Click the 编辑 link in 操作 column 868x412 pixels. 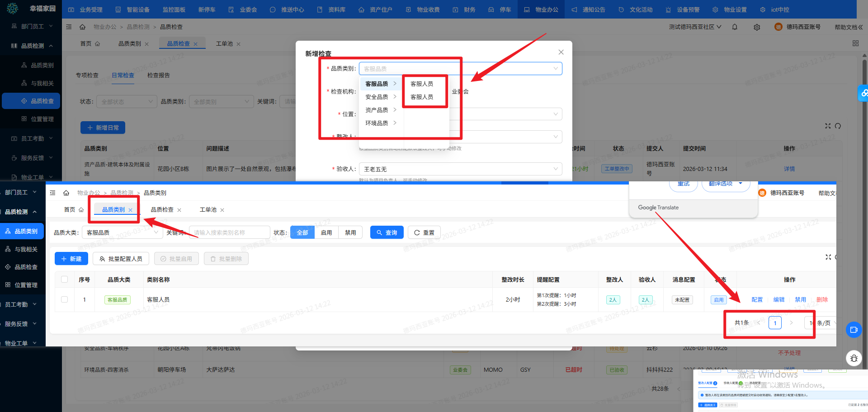coord(778,299)
